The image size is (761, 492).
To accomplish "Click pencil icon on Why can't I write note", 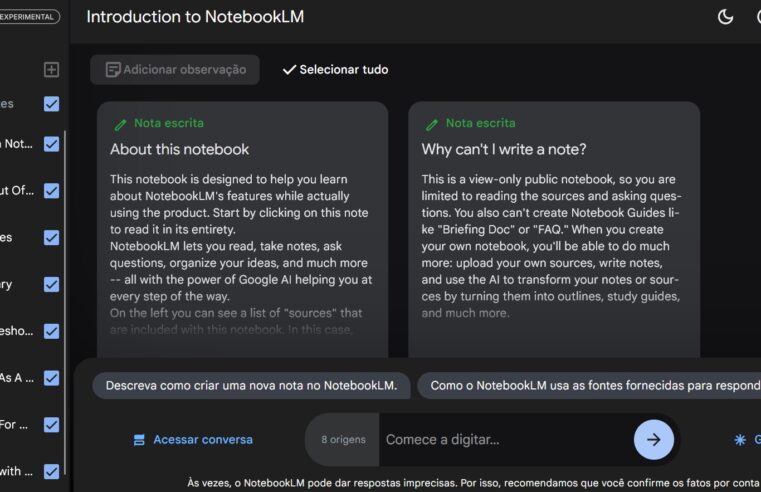I will click(x=431, y=125).
